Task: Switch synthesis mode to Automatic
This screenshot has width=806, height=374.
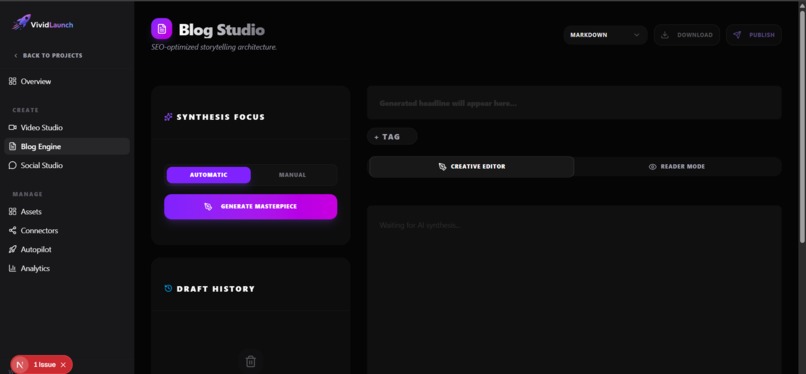Action: coord(209,175)
